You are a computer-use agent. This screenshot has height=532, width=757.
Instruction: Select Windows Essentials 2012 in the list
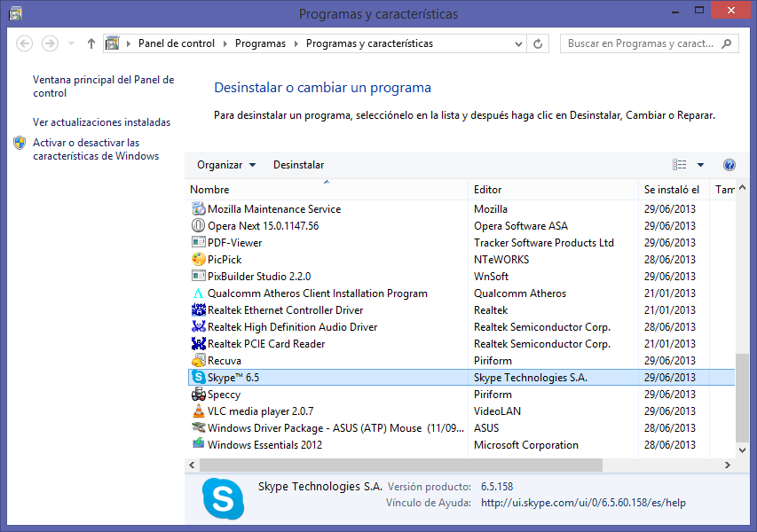tap(264, 445)
